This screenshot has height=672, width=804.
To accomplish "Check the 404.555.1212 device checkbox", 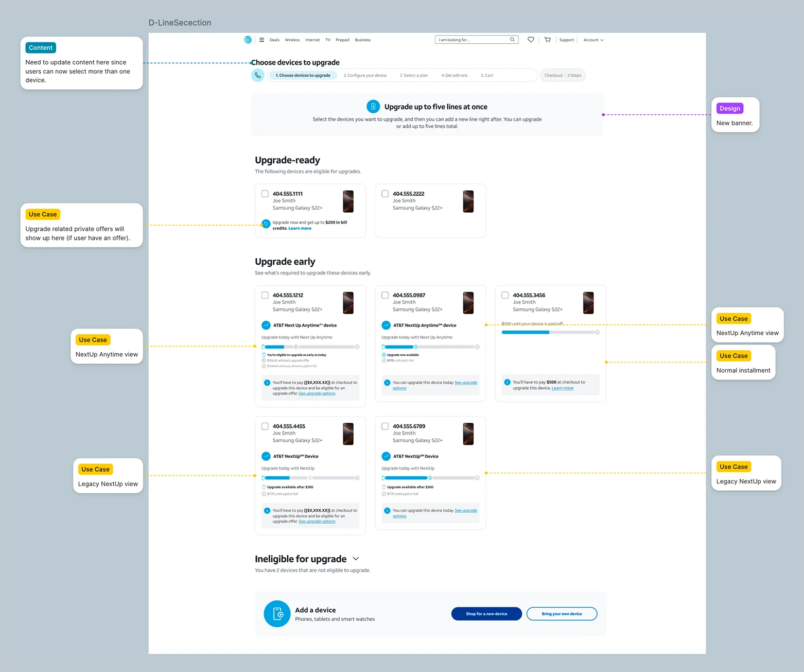I will 265,296.
